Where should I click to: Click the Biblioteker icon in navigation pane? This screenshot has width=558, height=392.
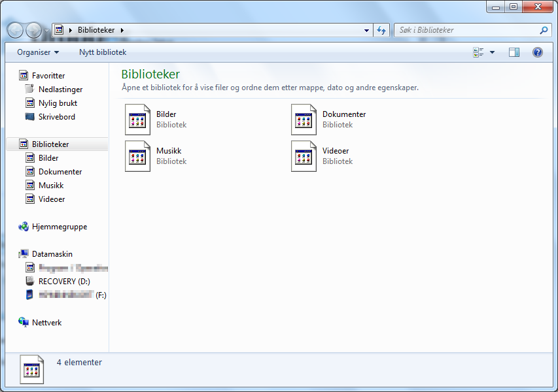click(x=24, y=144)
